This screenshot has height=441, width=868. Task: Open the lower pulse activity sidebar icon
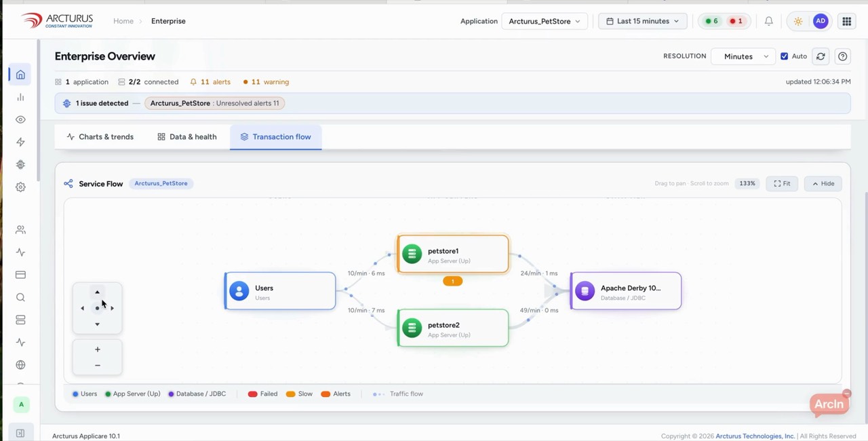click(x=20, y=342)
